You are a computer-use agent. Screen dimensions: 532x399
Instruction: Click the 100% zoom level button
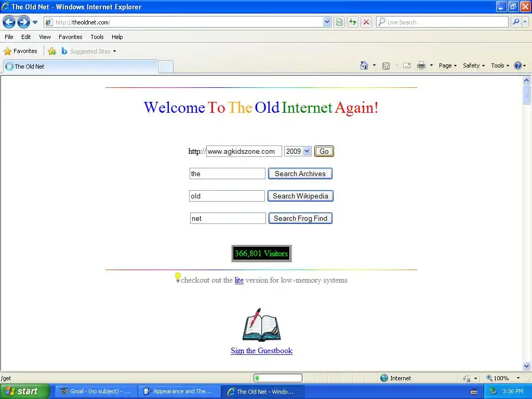coord(498,378)
